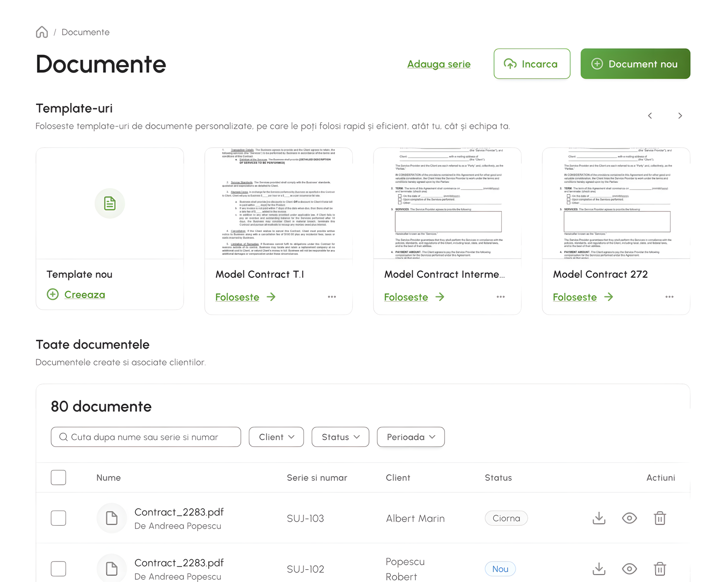The height and width of the screenshot is (582, 728).
Task: Click the Creeaza link for new template
Action: click(x=85, y=295)
